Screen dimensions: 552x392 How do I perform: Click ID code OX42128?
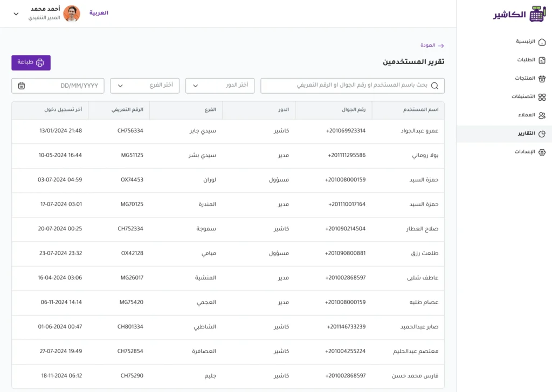(132, 253)
